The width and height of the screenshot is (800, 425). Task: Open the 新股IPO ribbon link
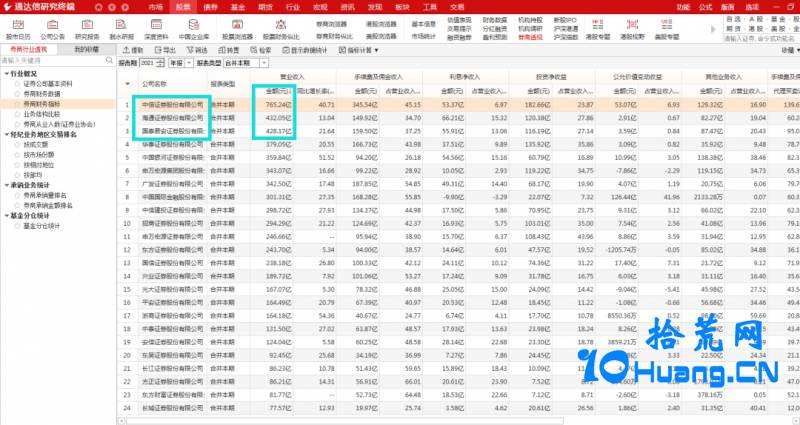click(x=565, y=20)
